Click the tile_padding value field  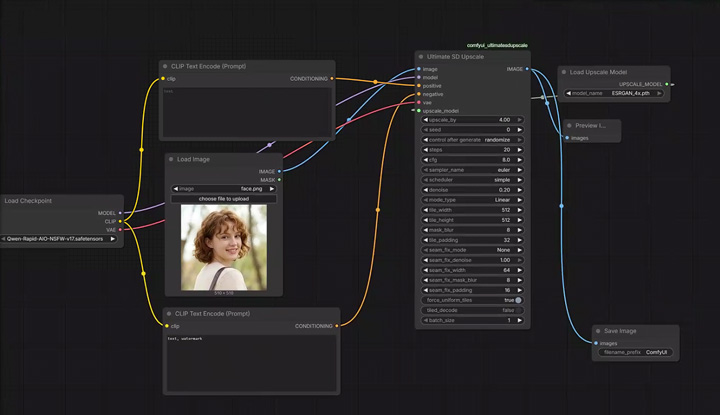click(472, 240)
